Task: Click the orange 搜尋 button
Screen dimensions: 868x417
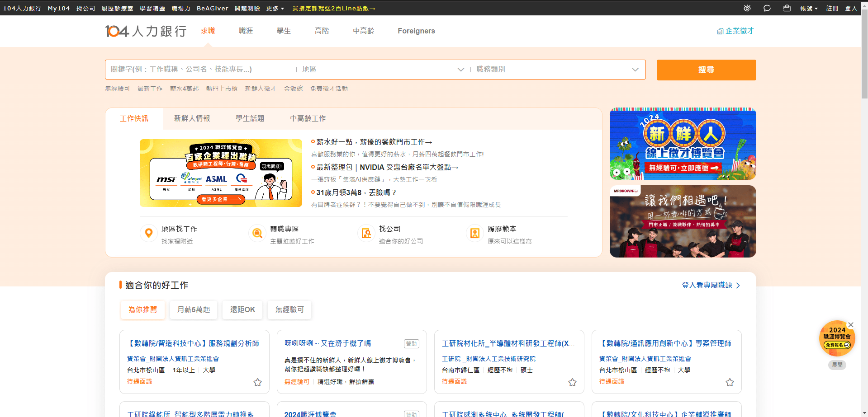Action: coord(706,70)
